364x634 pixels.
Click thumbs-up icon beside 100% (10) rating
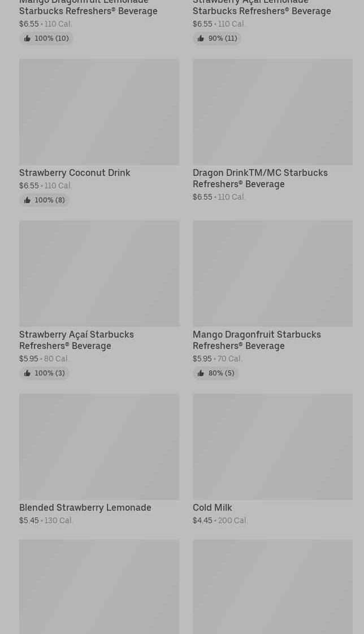pyautogui.click(x=27, y=38)
